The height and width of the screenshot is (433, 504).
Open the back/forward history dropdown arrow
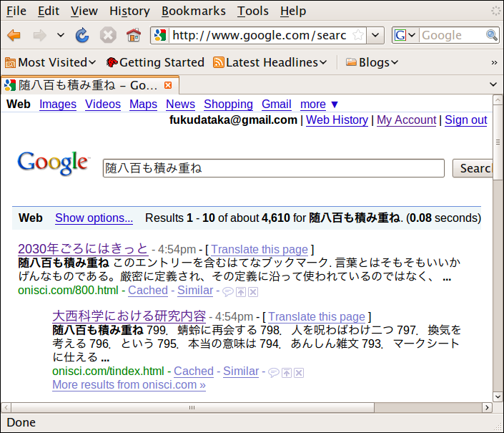(61, 35)
